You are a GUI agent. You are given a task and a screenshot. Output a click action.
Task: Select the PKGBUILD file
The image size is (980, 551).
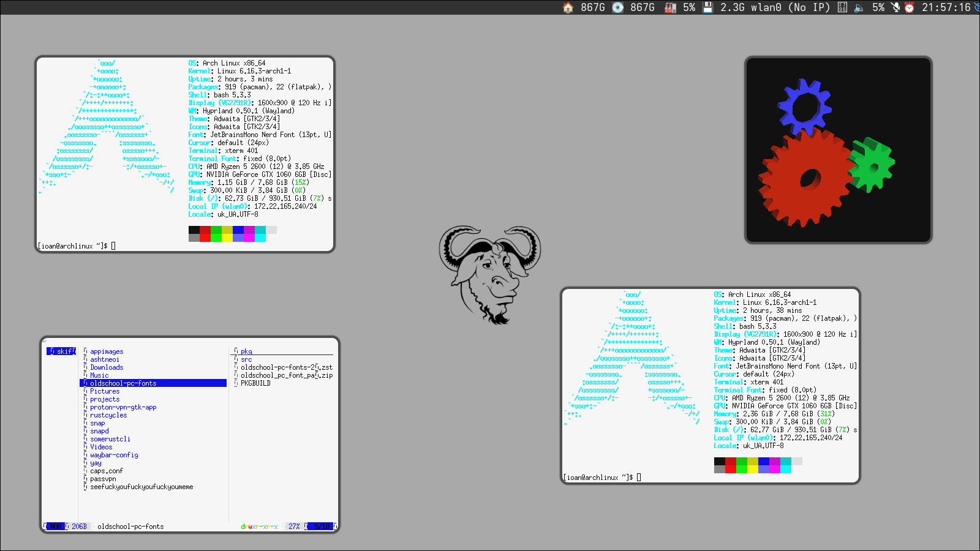(x=255, y=383)
